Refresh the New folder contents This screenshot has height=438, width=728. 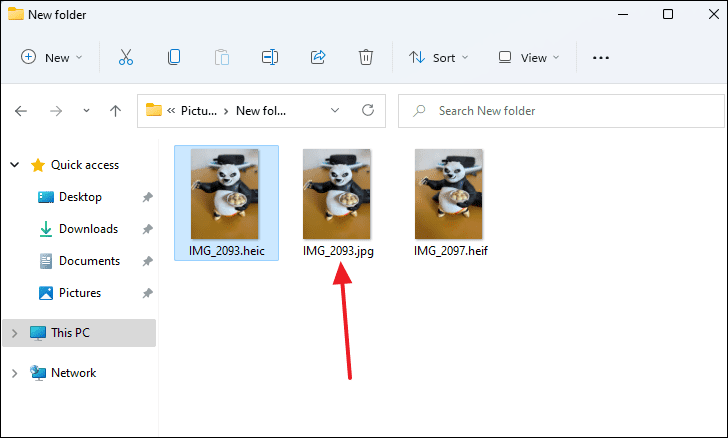pos(368,110)
